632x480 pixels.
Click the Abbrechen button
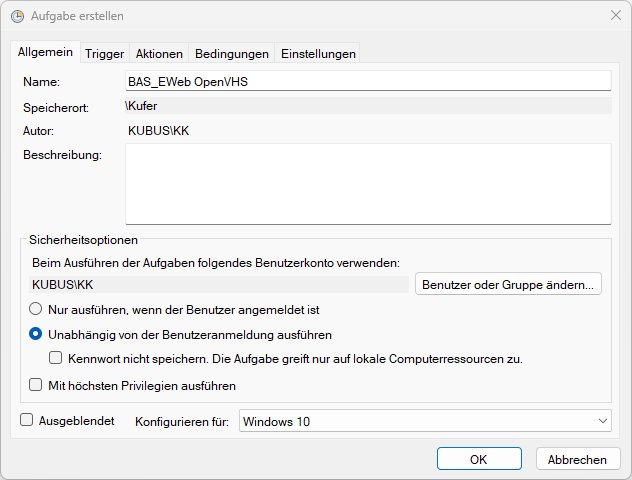(578, 459)
